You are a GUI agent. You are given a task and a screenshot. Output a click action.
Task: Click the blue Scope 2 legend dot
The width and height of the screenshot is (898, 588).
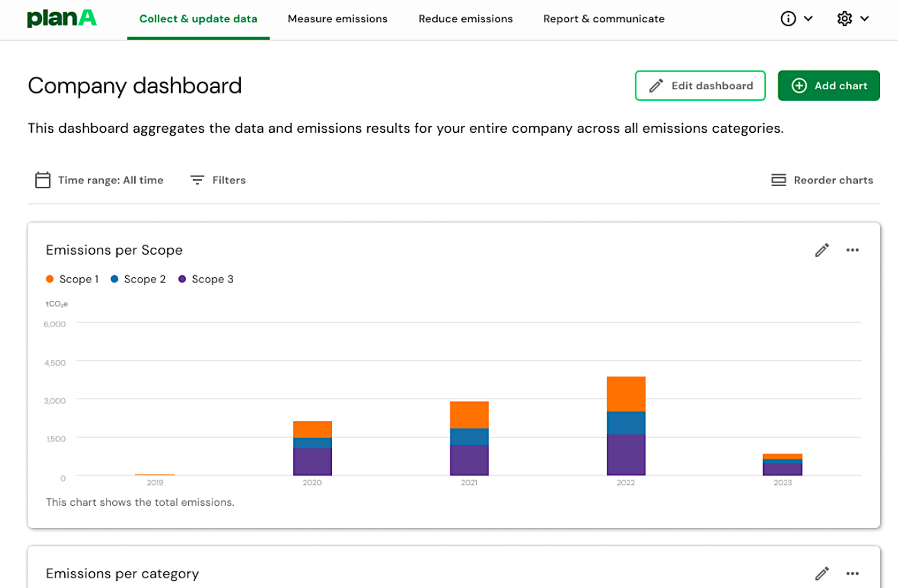tap(115, 279)
